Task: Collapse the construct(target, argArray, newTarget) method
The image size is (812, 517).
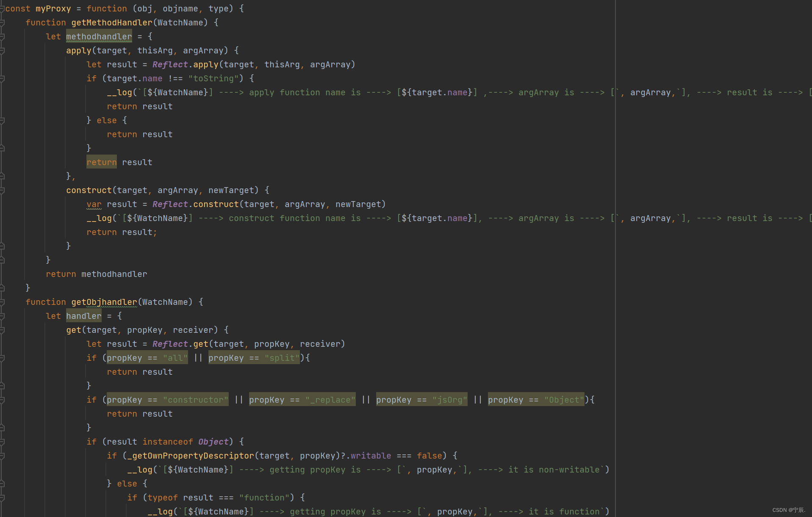Action: (x=2, y=190)
